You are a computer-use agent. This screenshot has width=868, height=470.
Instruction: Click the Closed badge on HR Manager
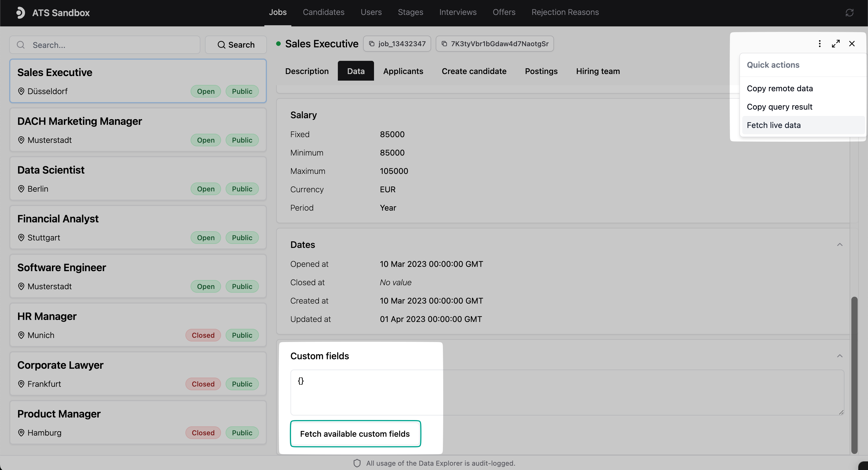(x=203, y=335)
